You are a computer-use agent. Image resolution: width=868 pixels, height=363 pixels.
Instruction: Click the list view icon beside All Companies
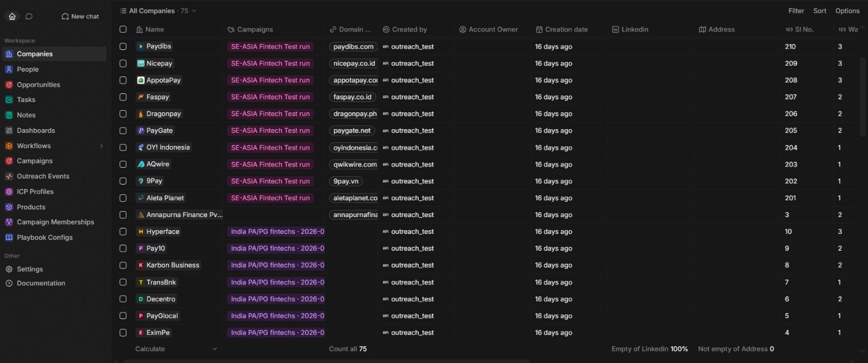coord(123,11)
